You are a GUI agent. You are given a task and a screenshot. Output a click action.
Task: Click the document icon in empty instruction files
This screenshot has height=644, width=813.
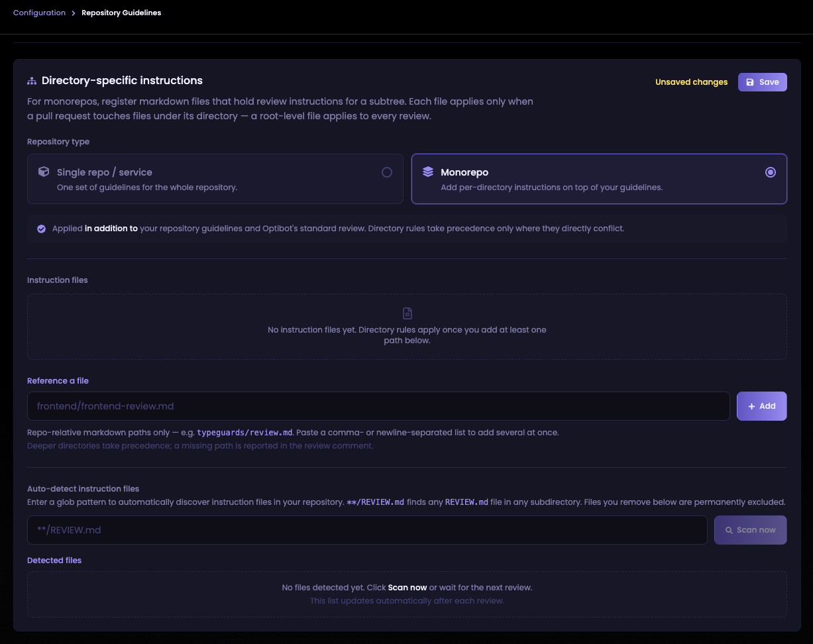(x=407, y=313)
